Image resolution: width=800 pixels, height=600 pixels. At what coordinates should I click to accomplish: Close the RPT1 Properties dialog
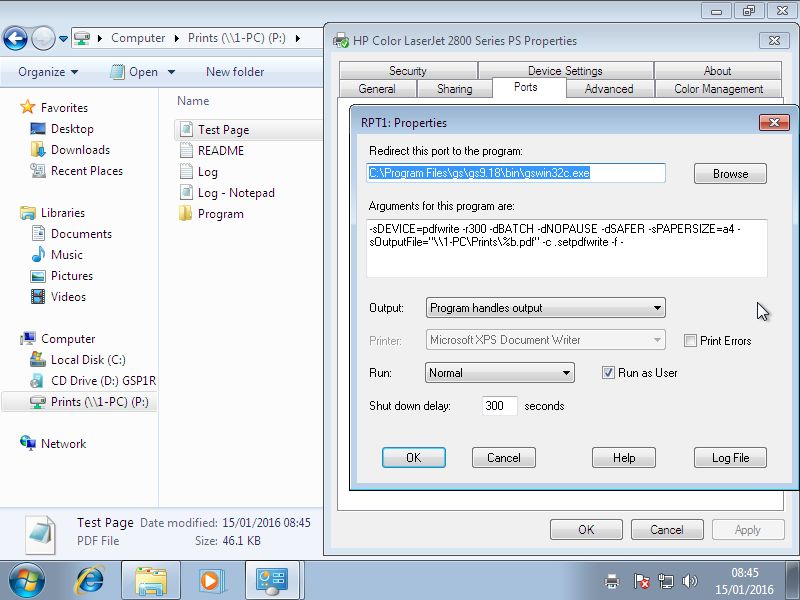pos(774,122)
